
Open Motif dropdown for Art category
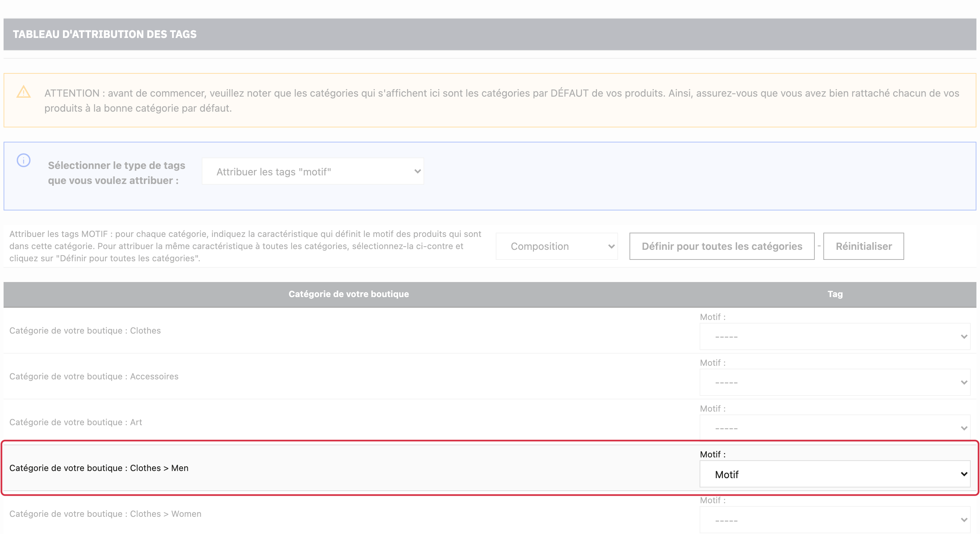[x=835, y=428]
